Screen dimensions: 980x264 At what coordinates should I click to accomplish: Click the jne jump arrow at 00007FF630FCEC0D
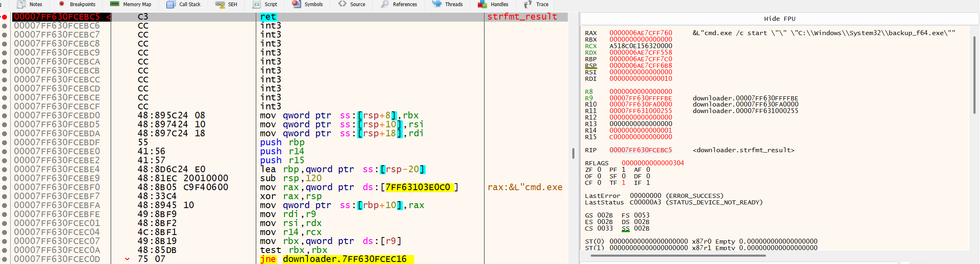(x=127, y=259)
